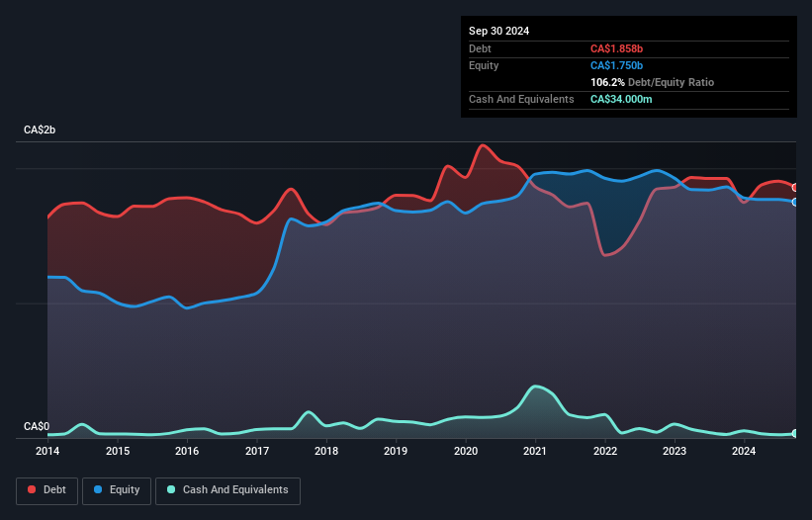
Task: Click the 2020 x-axis label
Action: [x=466, y=451]
